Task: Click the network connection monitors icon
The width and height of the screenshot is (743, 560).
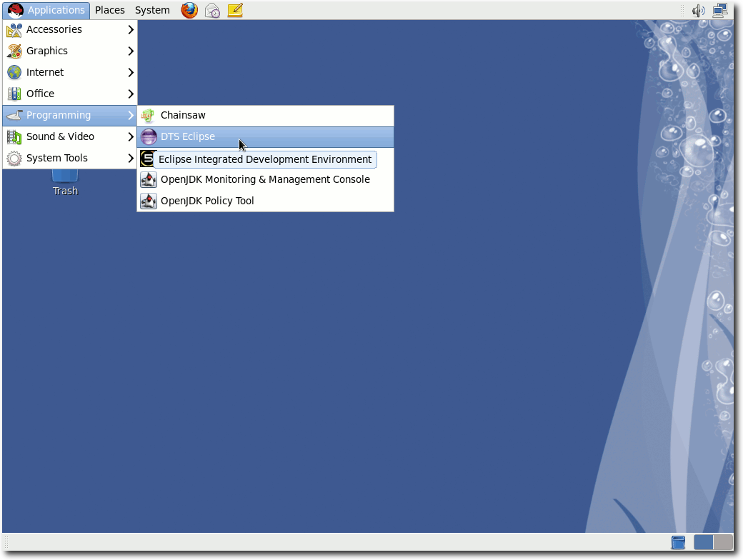Action: pos(720,10)
